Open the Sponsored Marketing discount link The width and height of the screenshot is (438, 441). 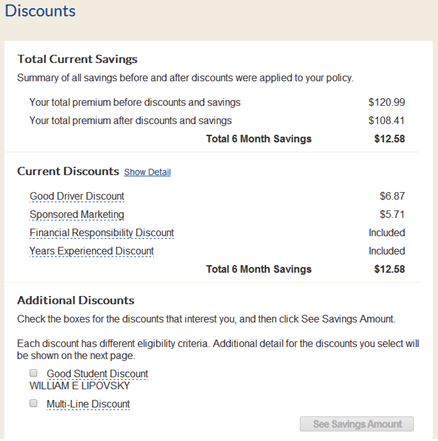(x=77, y=214)
